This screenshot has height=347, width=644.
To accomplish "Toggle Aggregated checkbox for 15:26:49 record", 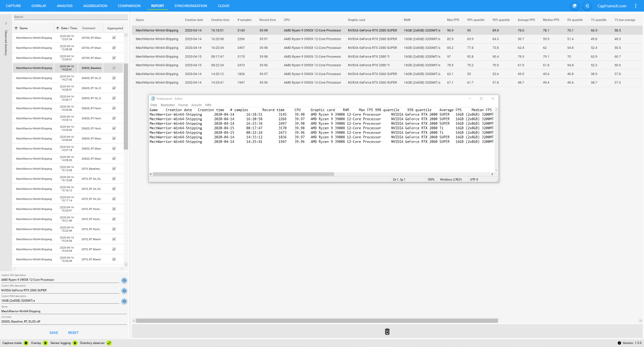I will (x=114, y=259).
